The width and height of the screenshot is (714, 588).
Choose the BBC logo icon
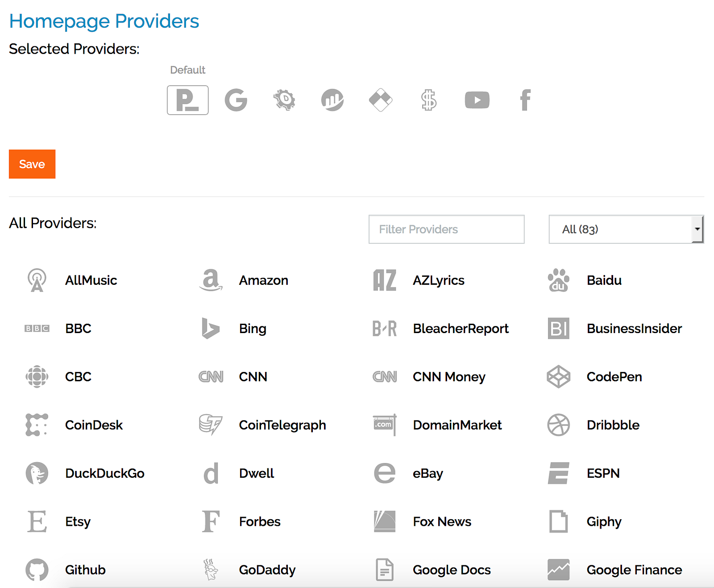coord(37,328)
